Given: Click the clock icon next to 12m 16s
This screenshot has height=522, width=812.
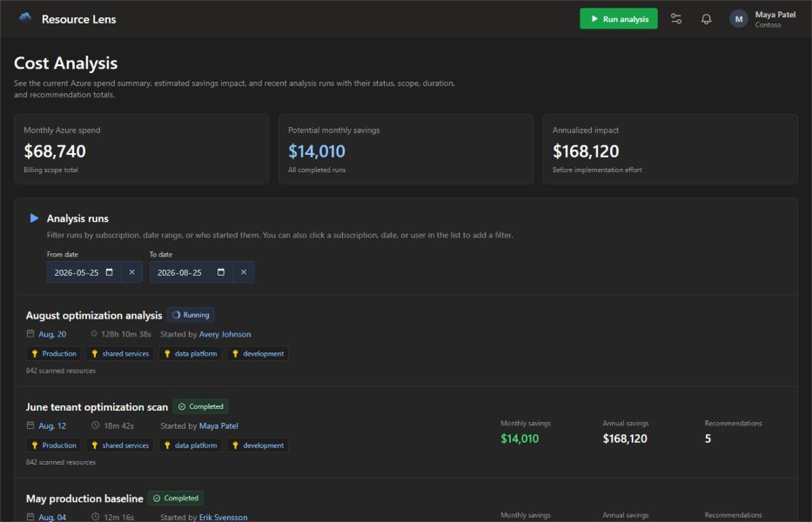Looking at the screenshot, I should (x=95, y=517).
